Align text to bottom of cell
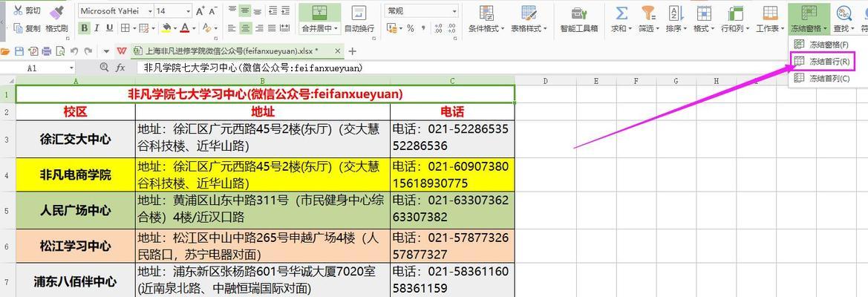The height and width of the screenshot is (297, 868). point(258,10)
